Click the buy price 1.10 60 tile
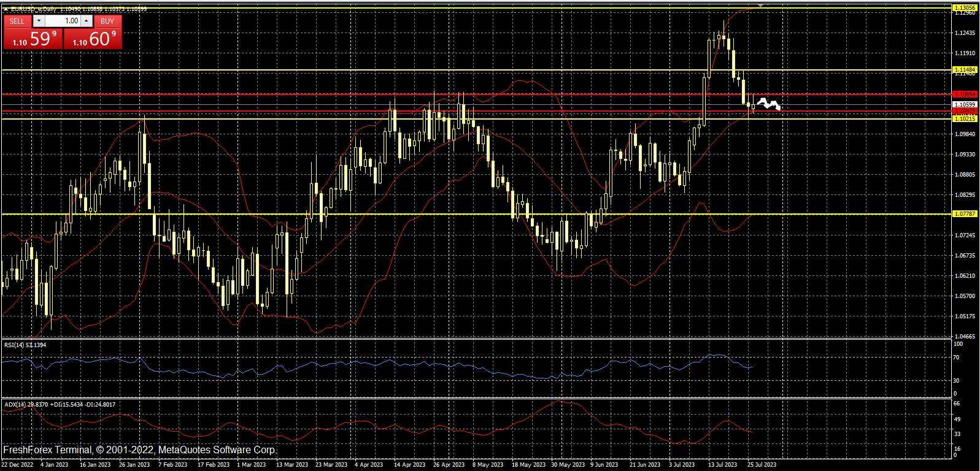Screen dimensions: 980x471 [x=93, y=39]
